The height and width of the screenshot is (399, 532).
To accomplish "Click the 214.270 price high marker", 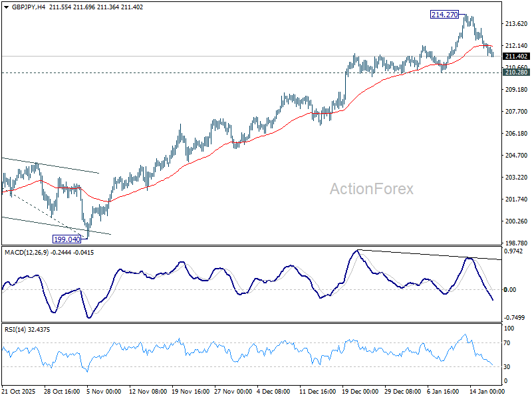I will [444, 13].
